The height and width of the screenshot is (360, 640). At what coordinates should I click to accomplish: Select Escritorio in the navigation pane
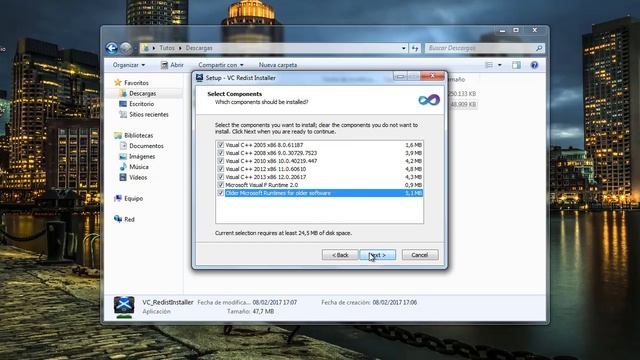click(x=142, y=104)
